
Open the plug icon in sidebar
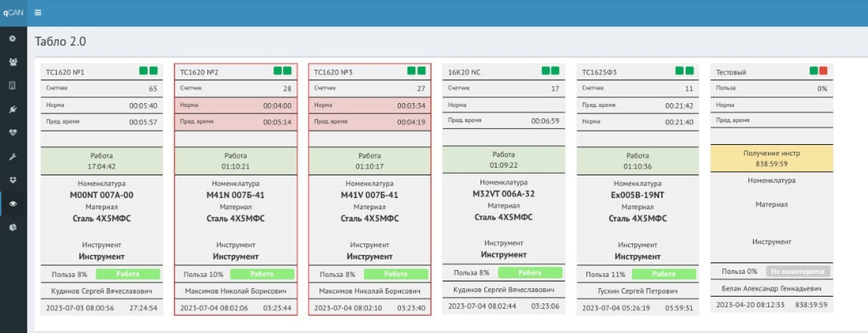pyautogui.click(x=13, y=109)
